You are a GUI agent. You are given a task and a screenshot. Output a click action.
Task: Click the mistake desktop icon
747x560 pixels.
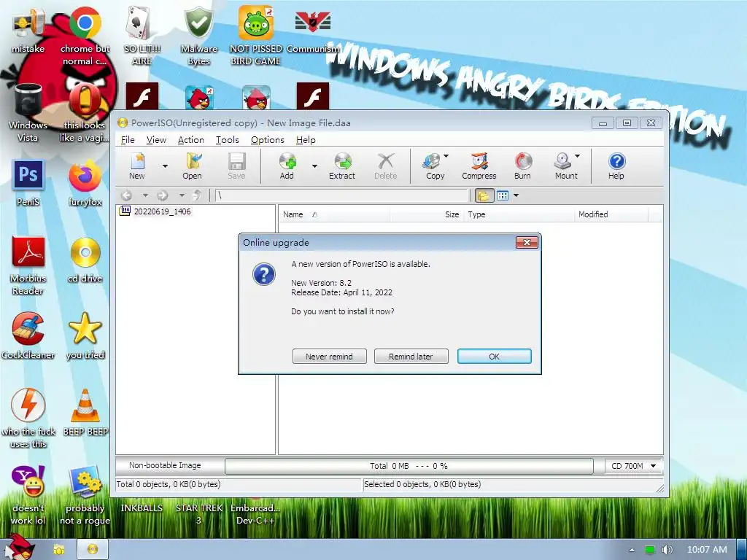point(28,31)
